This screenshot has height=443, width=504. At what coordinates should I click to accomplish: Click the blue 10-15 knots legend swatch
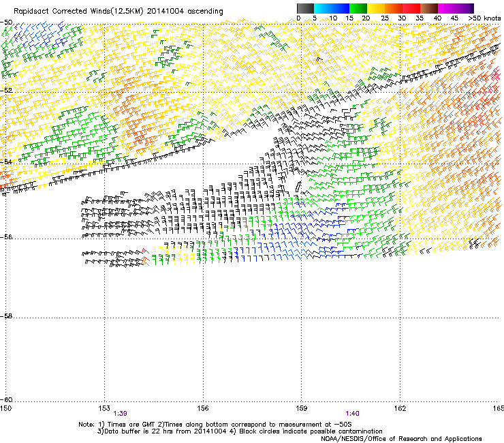coord(341,8)
